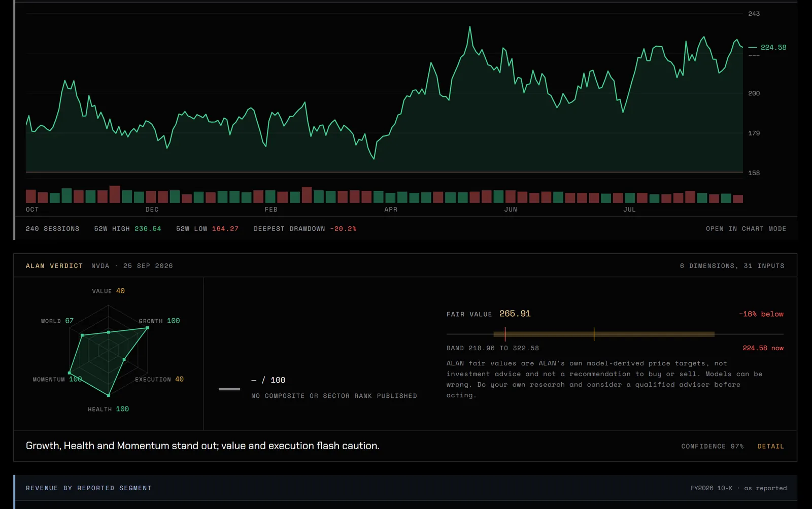The width and height of the screenshot is (812, 509).
Task: Click the 6 dimensions, 31 inputs text
Action: point(732,266)
